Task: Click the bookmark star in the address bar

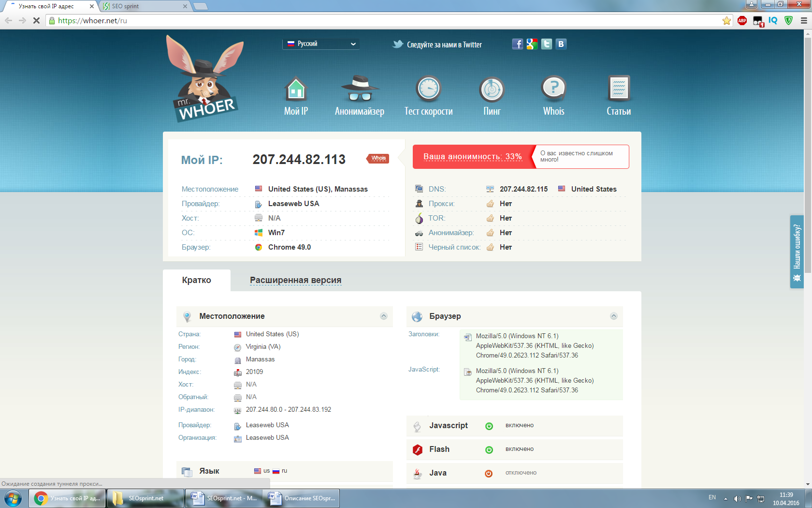Action: (726, 20)
